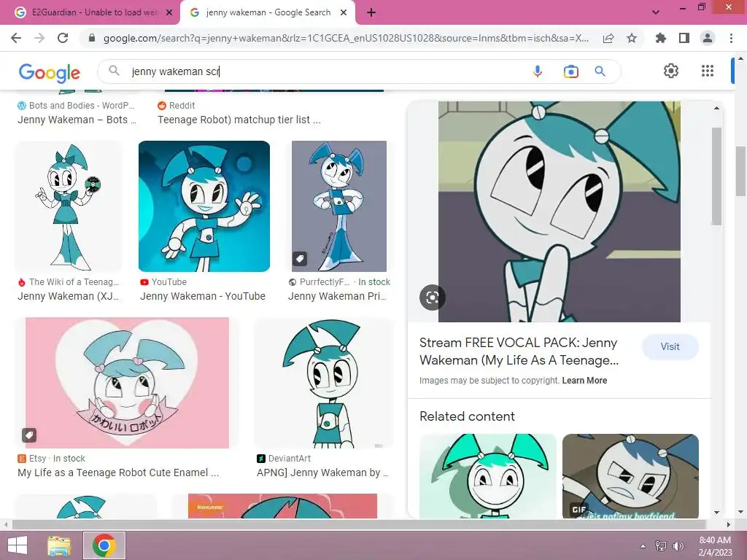The width and height of the screenshot is (747, 560).
Task: Click the Reddit source label
Action: coord(177,106)
